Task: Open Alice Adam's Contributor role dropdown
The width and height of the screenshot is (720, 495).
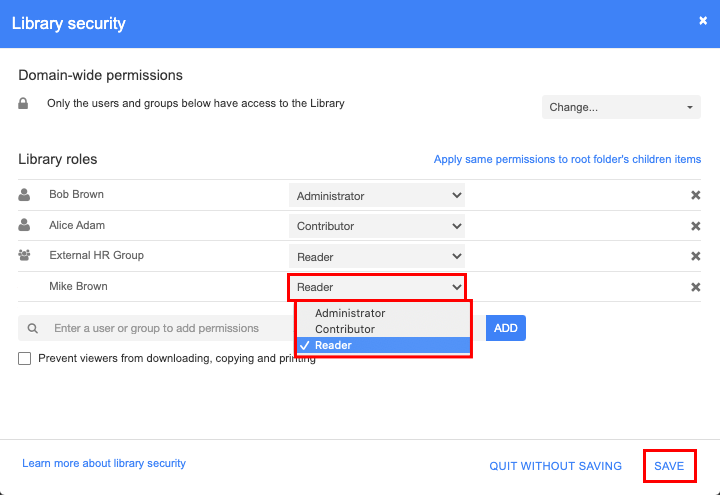Action: 377,226
